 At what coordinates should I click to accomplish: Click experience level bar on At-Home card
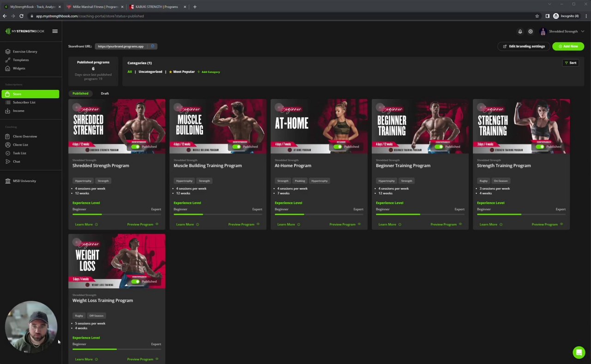pyautogui.click(x=319, y=215)
